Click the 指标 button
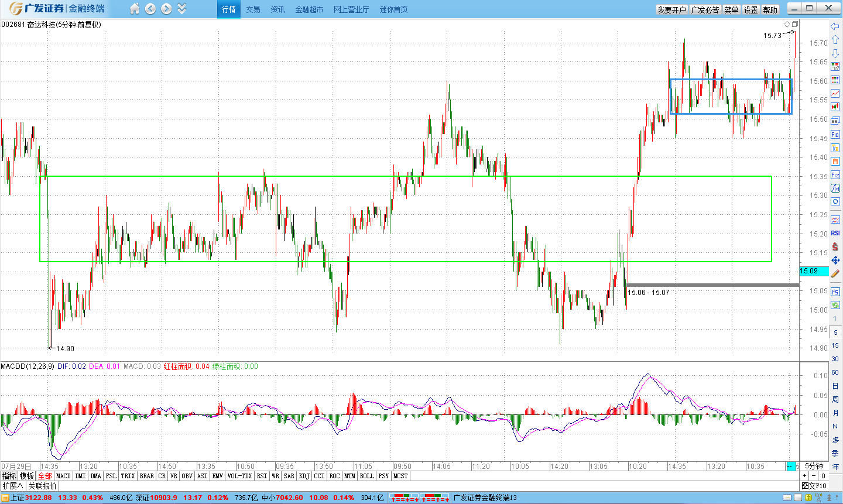This screenshot has width=843, height=504. click(x=9, y=476)
